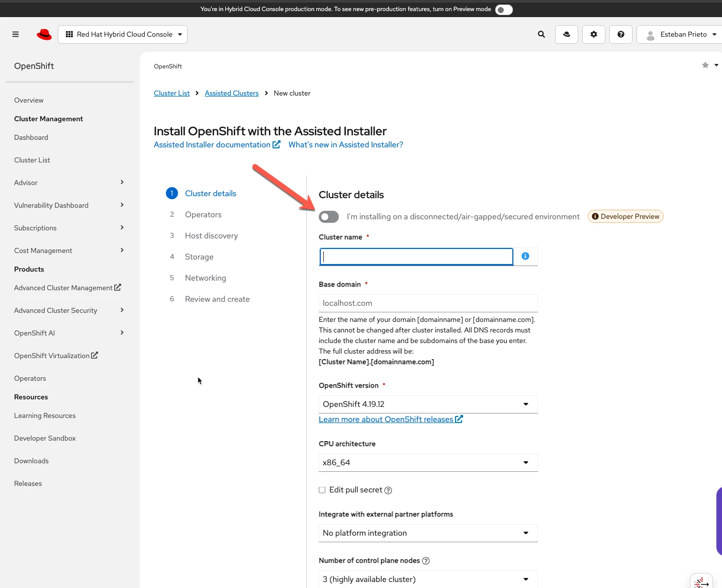Screen dimensions: 722x588
Task: Open Advanced Cluster Management external link
Action: pos(67,288)
